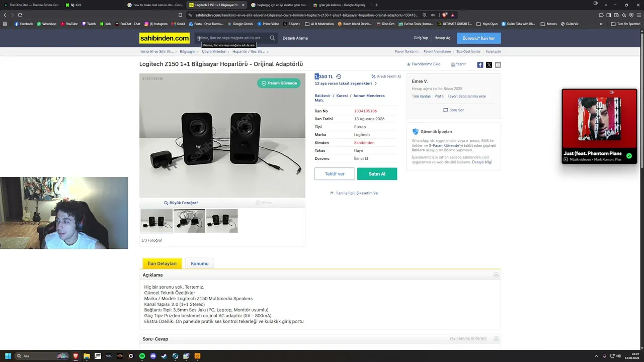Open Spotify from the taskbar
The width and height of the screenshot is (644, 362).
[x=142, y=356]
